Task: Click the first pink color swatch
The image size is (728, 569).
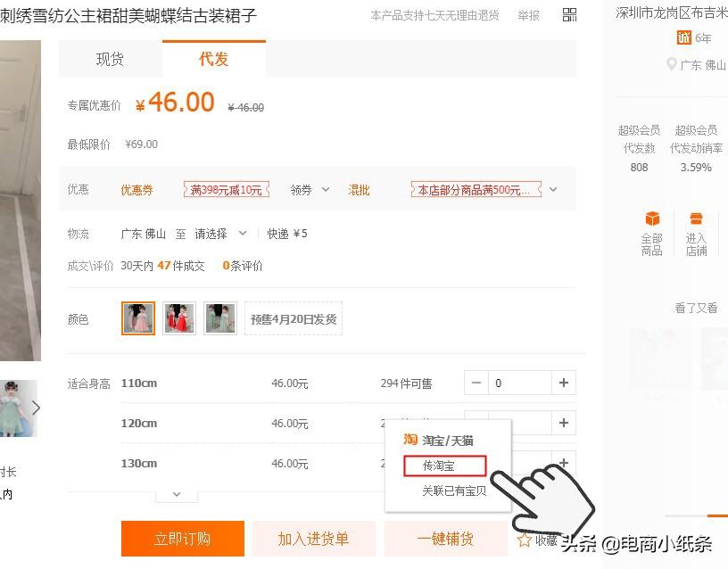Action: 137,318
